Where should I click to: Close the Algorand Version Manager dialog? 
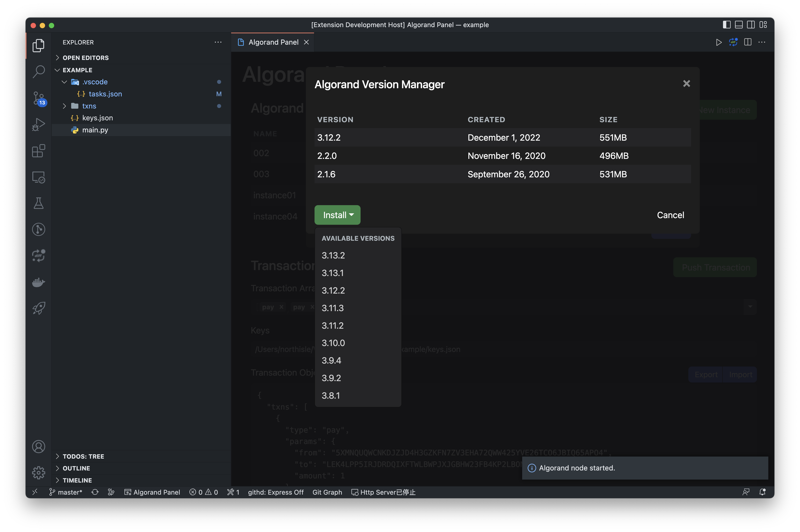coord(686,84)
